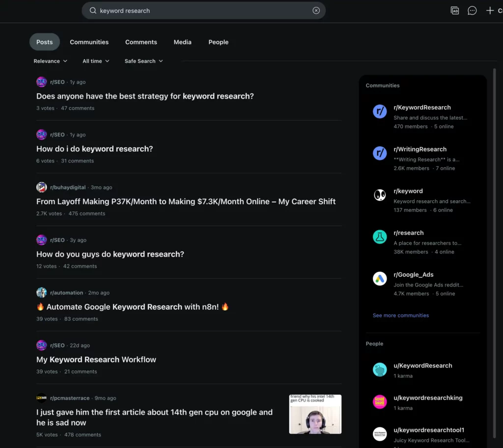The height and width of the screenshot is (448, 503).
Task: Switch to the People tab
Action: 218,42
